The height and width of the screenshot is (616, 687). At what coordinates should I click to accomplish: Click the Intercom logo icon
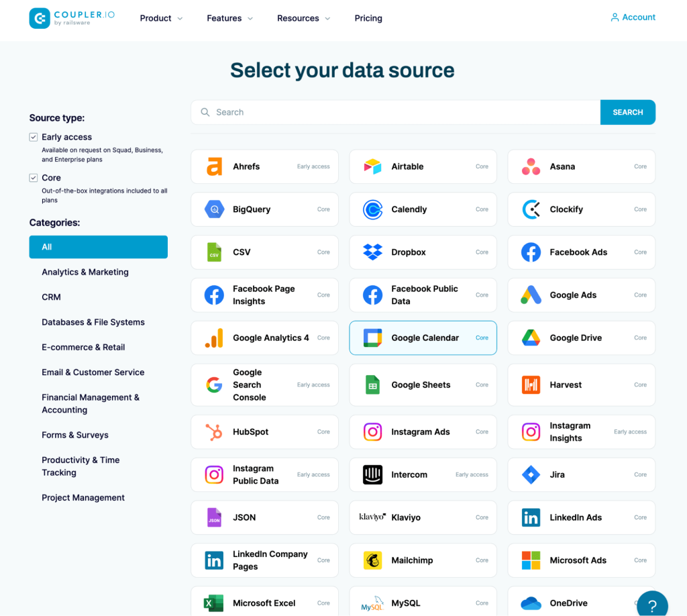coord(372,475)
